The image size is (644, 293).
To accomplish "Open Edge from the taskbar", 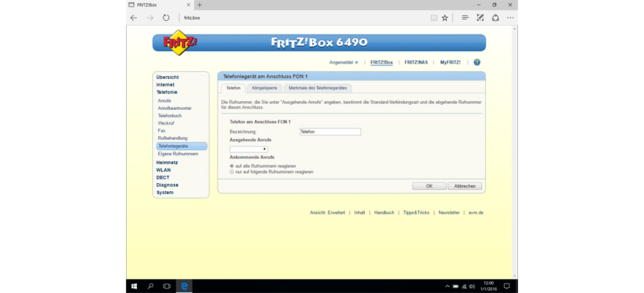I will (185, 286).
